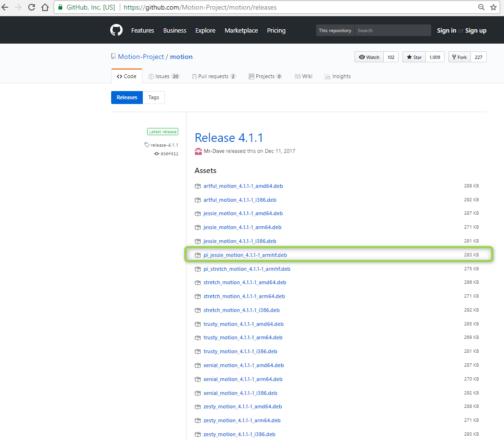Open the Release 4.1.1 title link

(x=229, y=138)
